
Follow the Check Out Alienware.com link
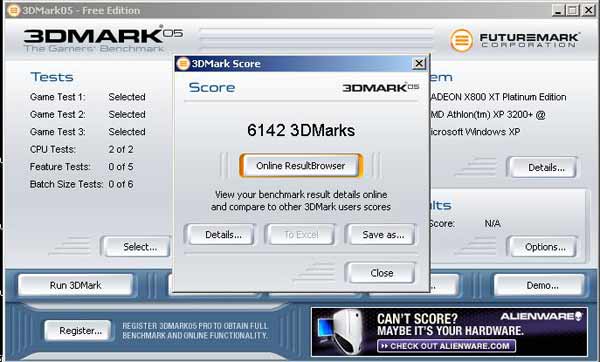[446, 346]
